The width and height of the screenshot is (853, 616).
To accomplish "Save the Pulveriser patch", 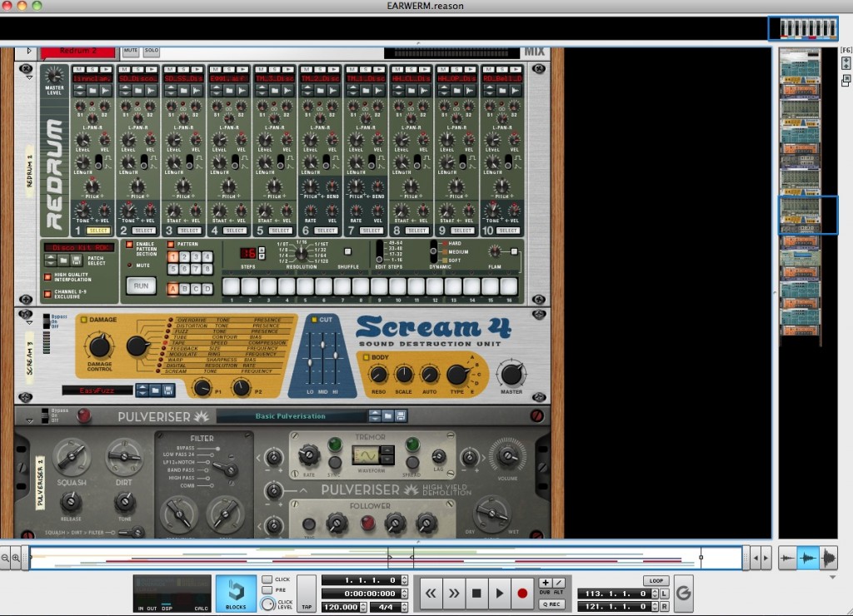I will tap(401, 416).
